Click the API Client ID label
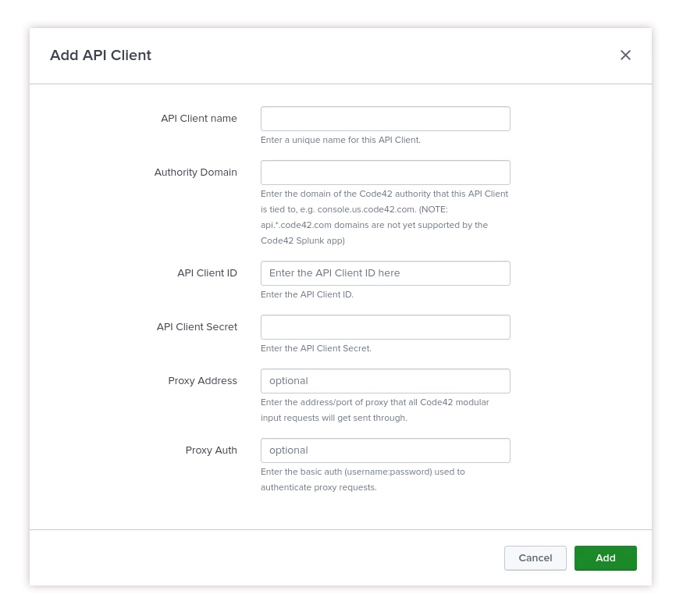The image size is (683, 616). pos(207,273)
